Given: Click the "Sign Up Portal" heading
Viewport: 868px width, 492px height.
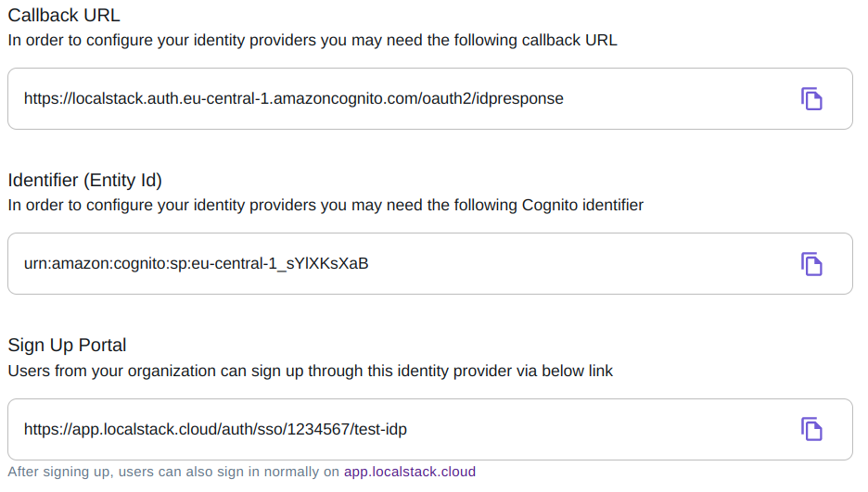Looking at the screenshot, I should tap(67, 345).
